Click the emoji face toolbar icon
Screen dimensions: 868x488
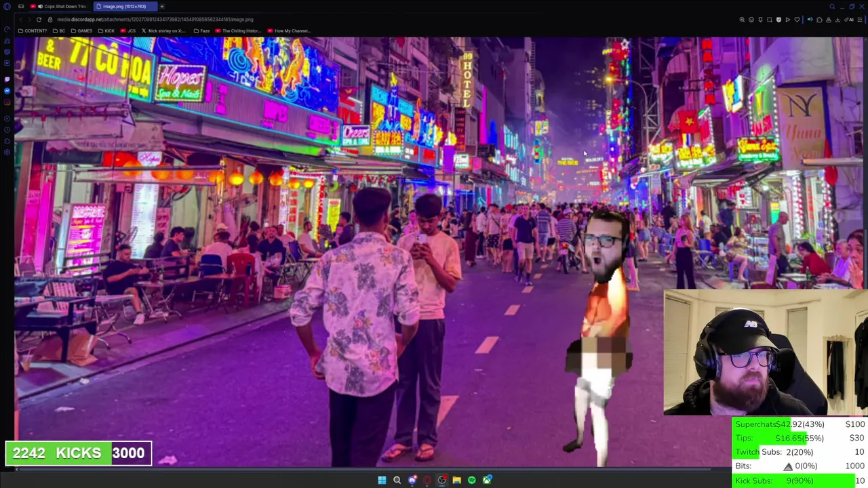pyautogui.click(x=751, y=20)
